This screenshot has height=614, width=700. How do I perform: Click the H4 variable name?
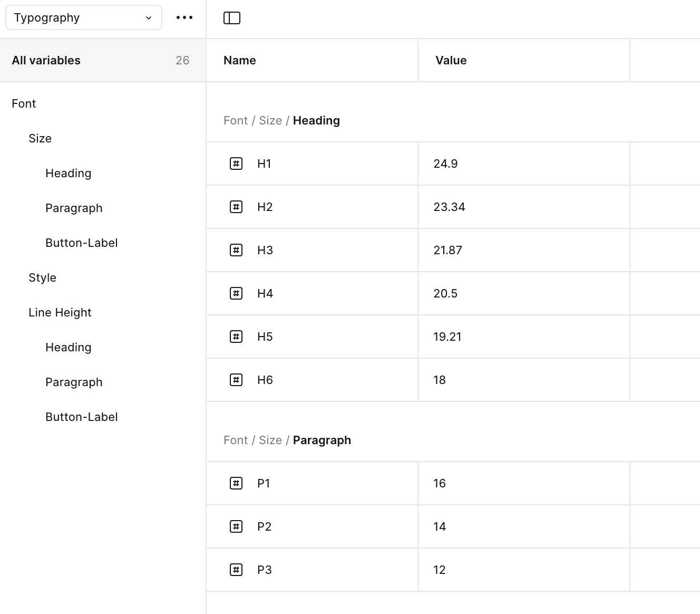tap(265, 293)
